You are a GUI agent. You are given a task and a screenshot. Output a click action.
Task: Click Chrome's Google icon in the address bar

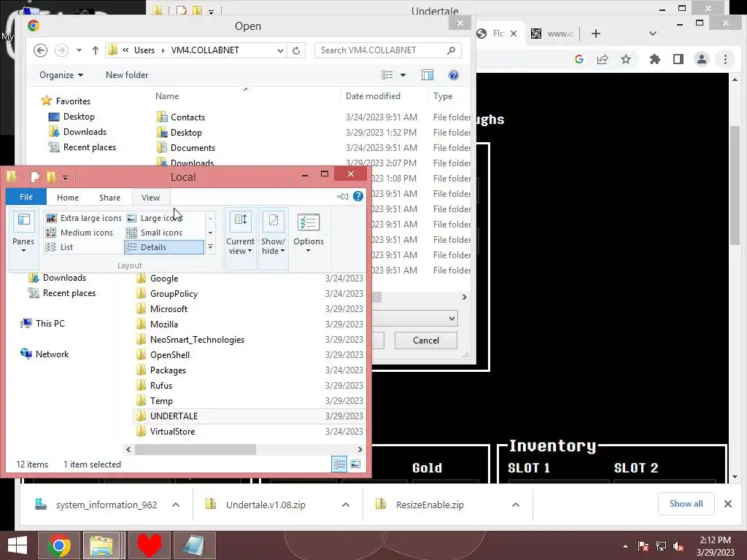click(579, 59)
